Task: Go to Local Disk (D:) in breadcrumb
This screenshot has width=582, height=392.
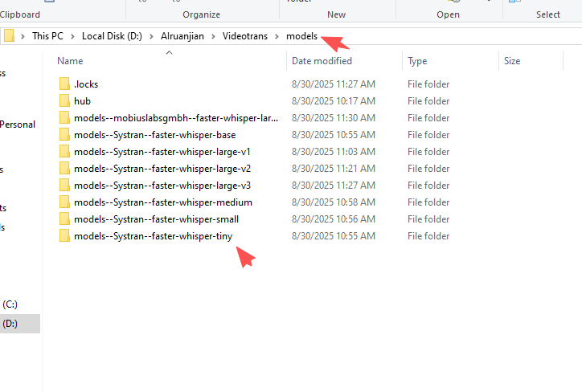Action: (112, 36)
